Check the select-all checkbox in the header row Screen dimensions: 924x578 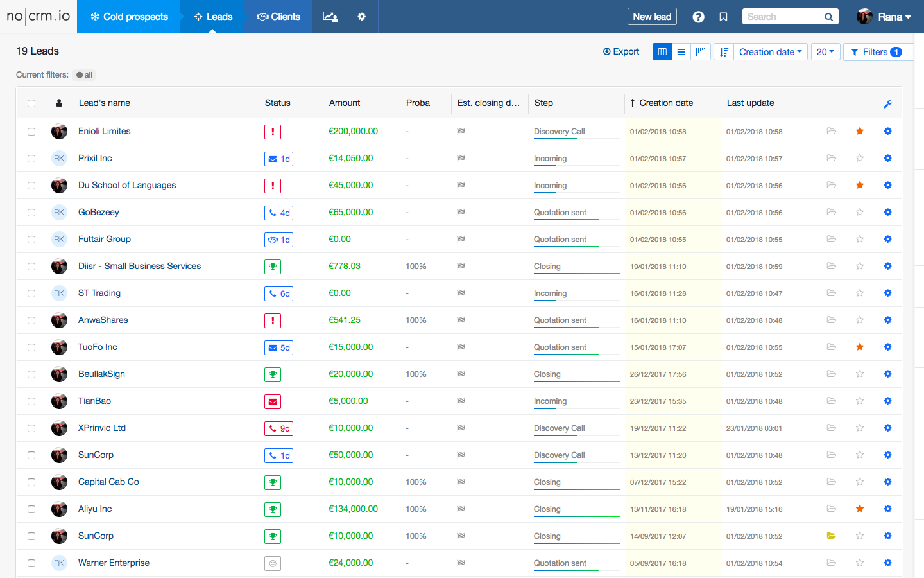tap(31, 103)
